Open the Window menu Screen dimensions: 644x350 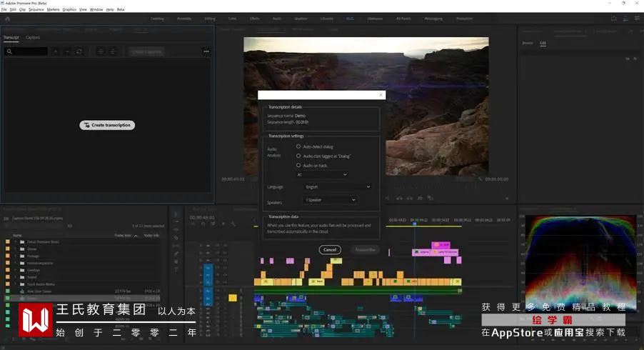click(x=96, y=9)
